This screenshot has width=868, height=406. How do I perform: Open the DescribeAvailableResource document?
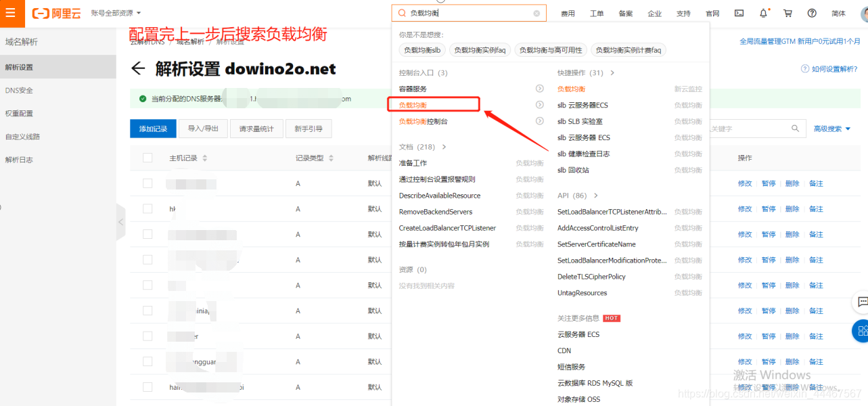coord(440,196)
